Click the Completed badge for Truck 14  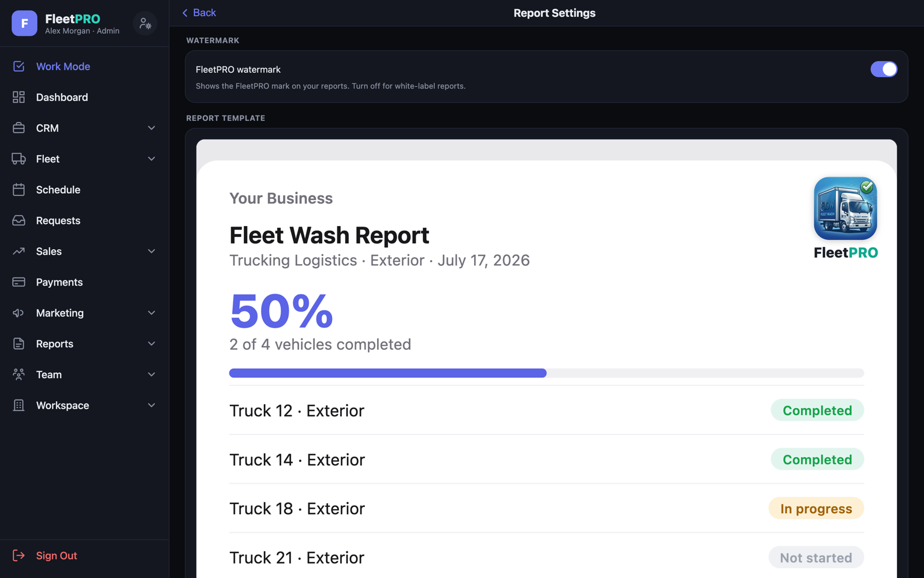click(817, 460)
